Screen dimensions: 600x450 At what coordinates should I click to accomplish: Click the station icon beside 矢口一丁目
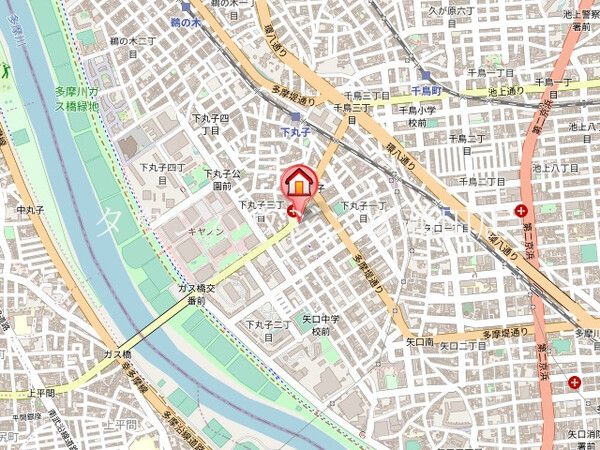click(x=447, y=211)
